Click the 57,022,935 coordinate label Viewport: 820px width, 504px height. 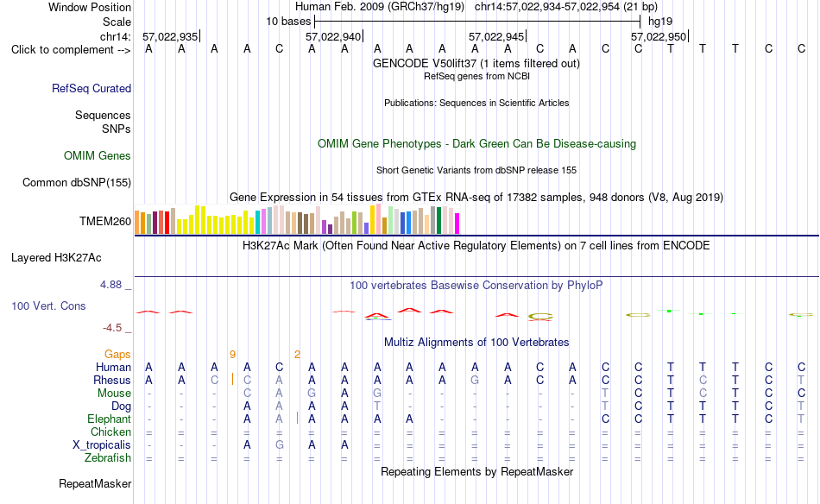point(170,36)
